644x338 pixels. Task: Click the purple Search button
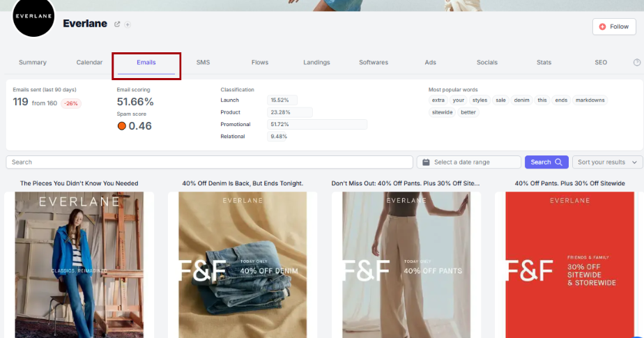point(546,162)
